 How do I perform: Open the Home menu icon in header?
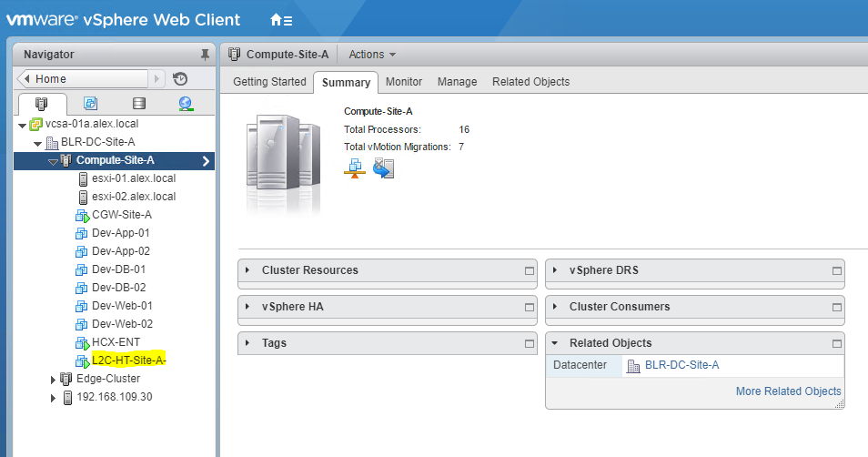(x=281, y=19)
